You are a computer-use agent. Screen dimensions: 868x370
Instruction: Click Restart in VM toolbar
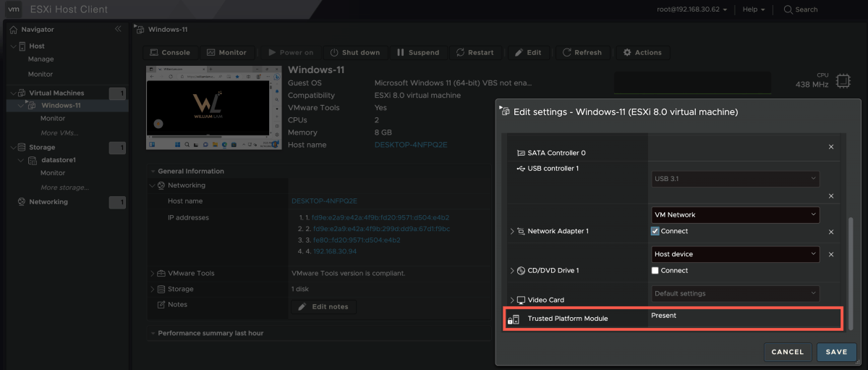475,52
